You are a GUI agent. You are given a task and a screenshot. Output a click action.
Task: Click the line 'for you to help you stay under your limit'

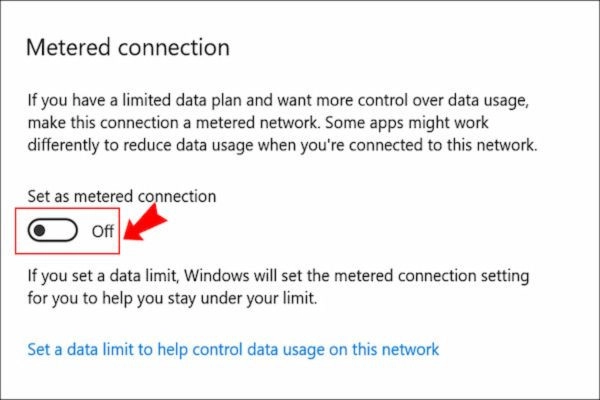click(x=175, y=295)
